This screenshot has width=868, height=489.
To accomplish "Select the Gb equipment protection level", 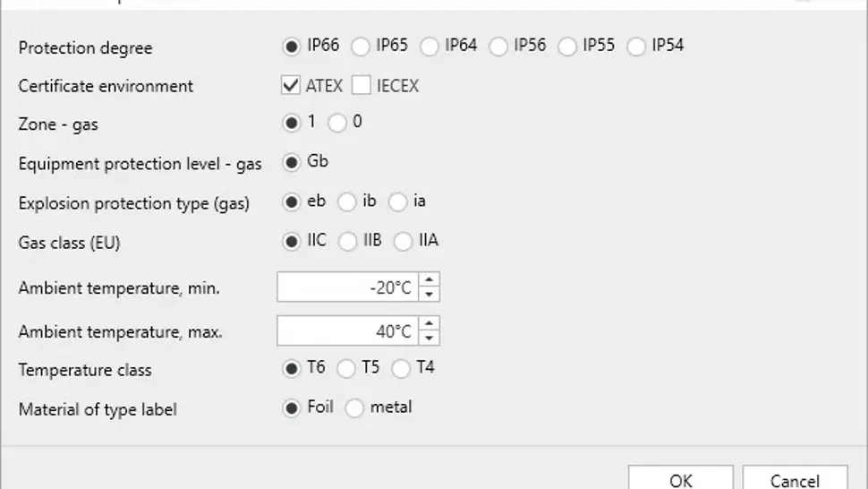I will (x=291, y=162).
